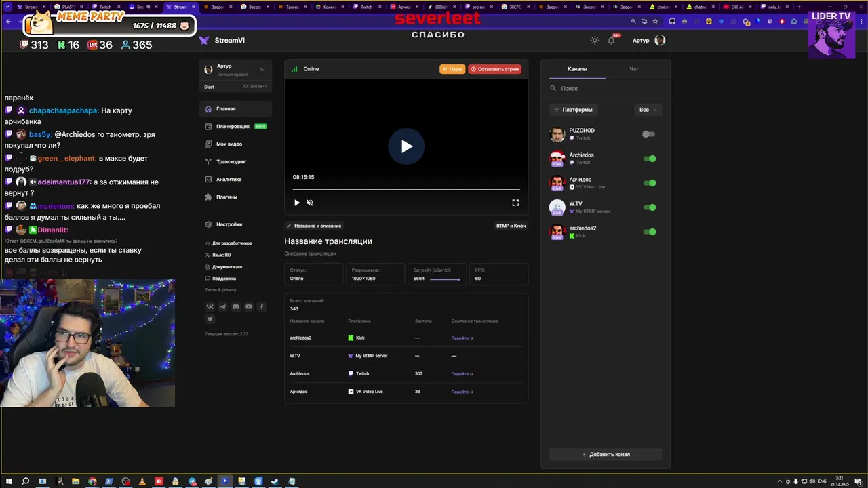Expand the Артур project dropdown
Image resolution: width=868 pixels, height=488 pixels.
[235, 69]
